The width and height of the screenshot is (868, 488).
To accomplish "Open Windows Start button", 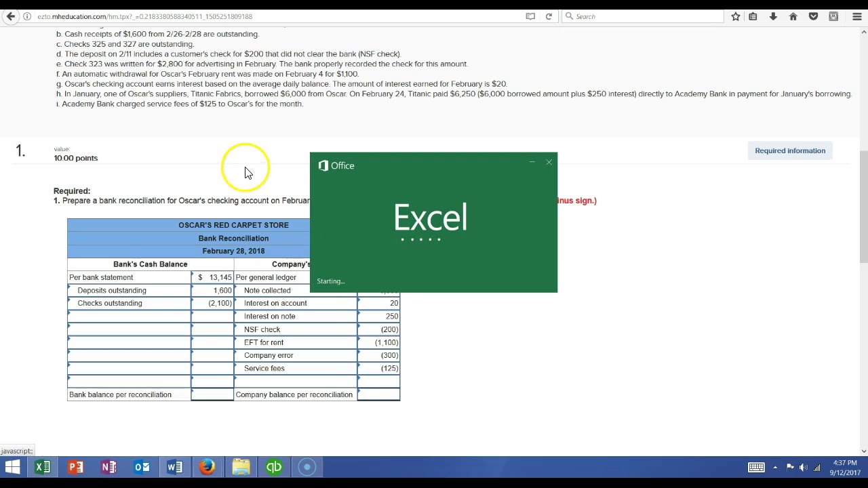I will [12, 467].
